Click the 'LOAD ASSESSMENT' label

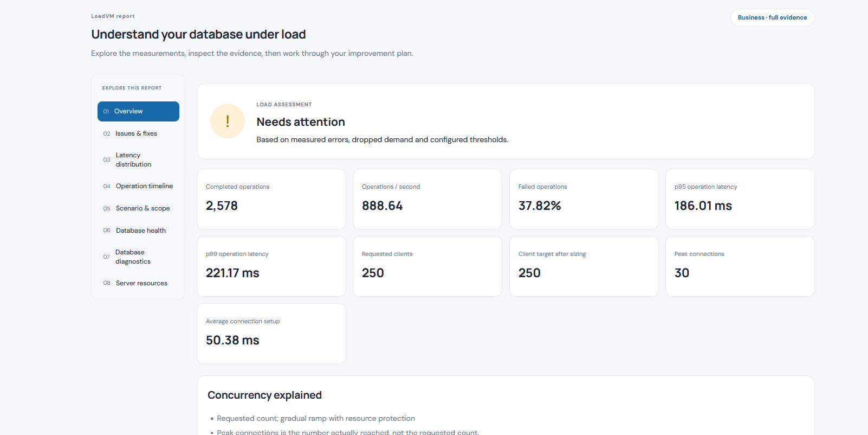click(x=284, y=105)
